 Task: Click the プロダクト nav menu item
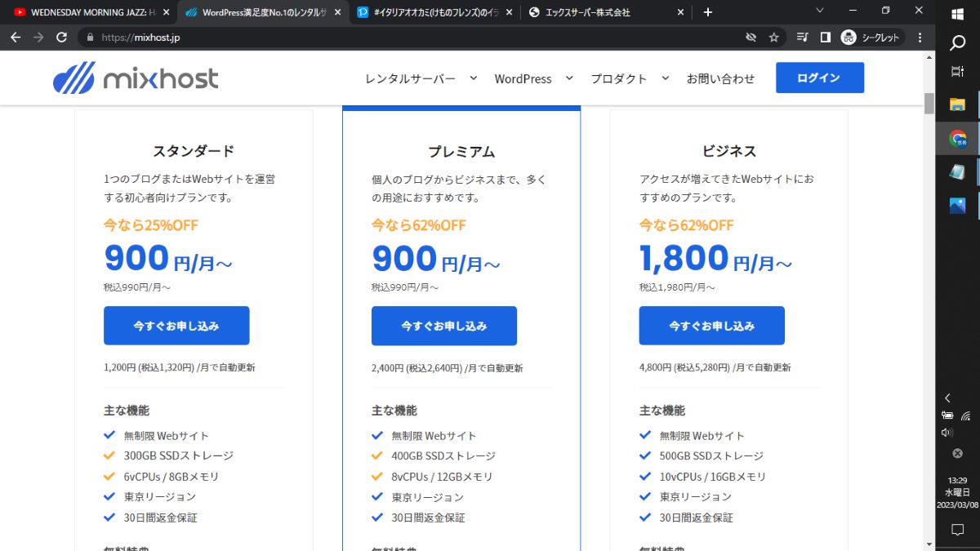coord(618,78)
